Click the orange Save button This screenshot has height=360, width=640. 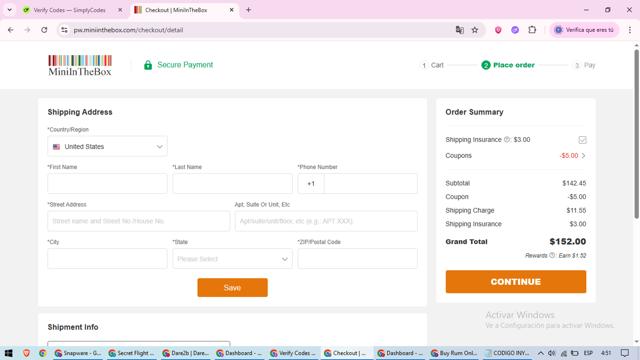tap(232, 288)
